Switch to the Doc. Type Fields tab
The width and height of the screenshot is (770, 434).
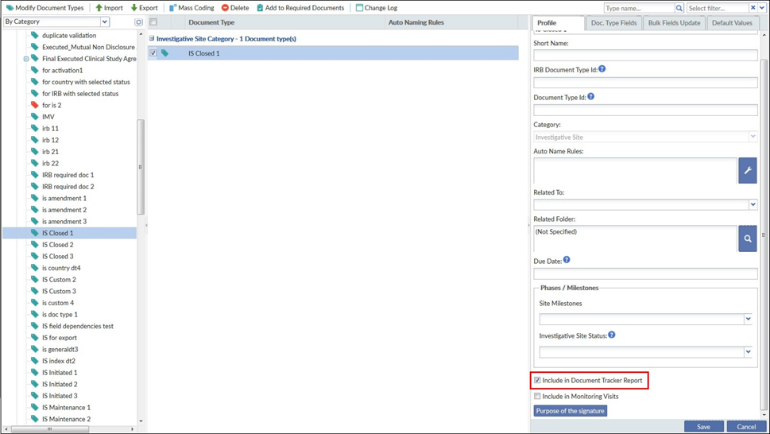613,23
